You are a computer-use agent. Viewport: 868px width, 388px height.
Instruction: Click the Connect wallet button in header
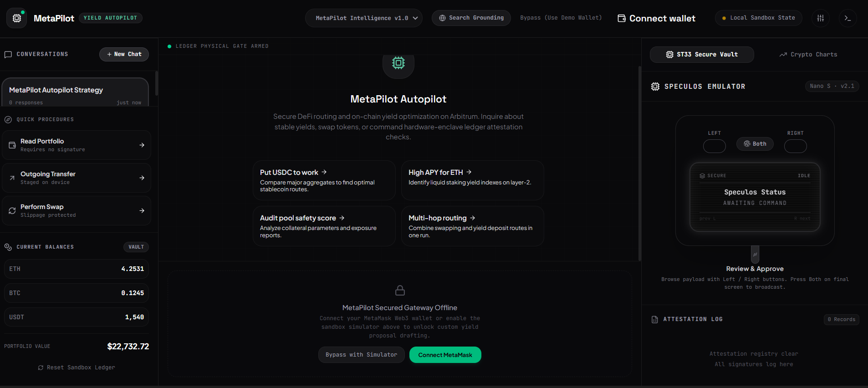click(656, 18)
